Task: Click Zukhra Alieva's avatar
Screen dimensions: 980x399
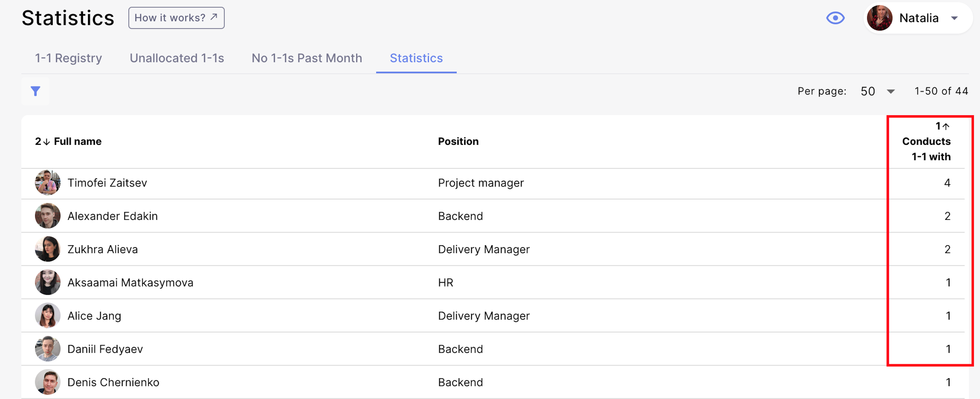Action: click(48, 249)
